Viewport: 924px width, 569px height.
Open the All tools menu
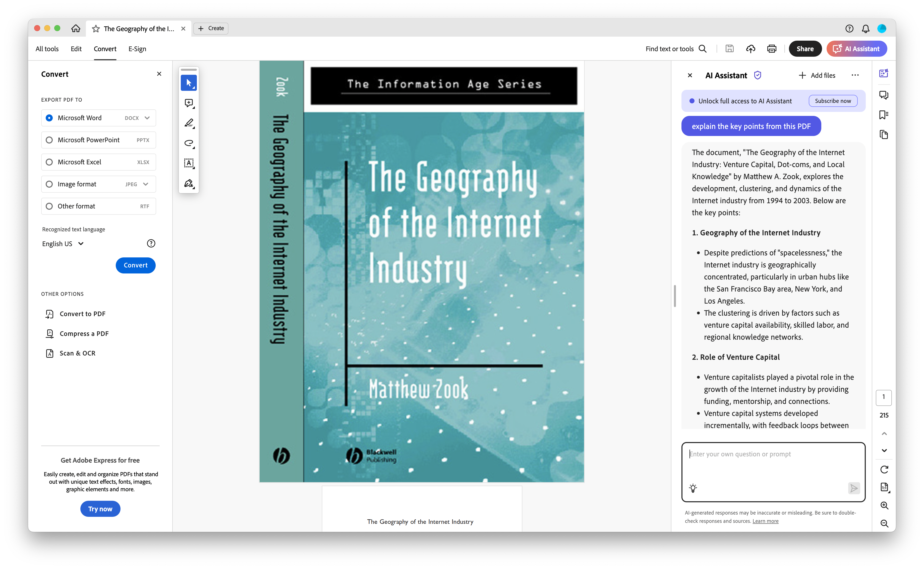coord(47,49)
